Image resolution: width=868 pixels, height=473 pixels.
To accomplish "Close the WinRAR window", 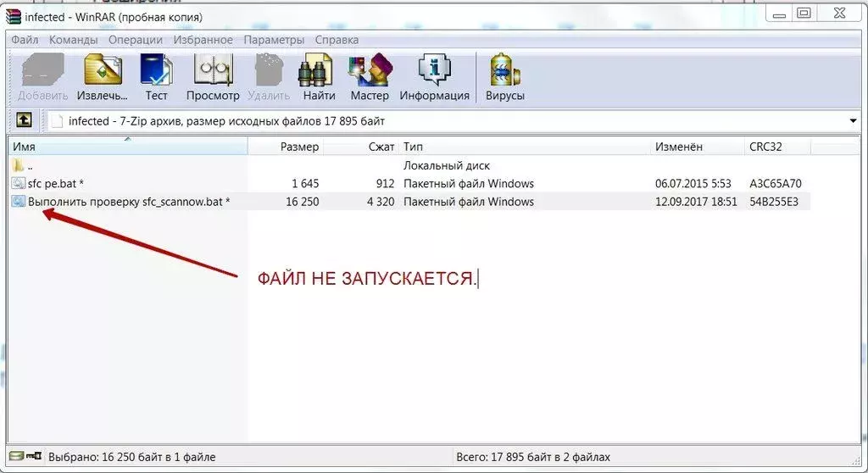I will (x=839, y=14).
